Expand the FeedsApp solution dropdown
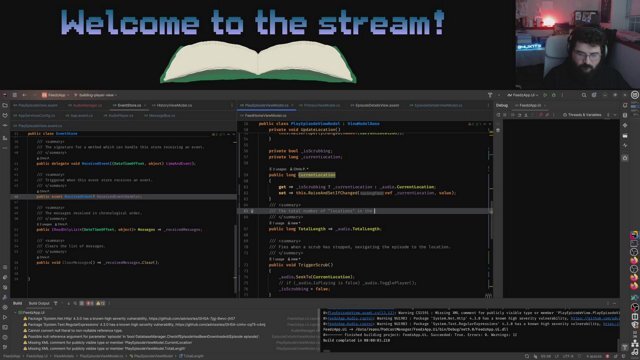 pyautogui.click(x=56, y=95)
